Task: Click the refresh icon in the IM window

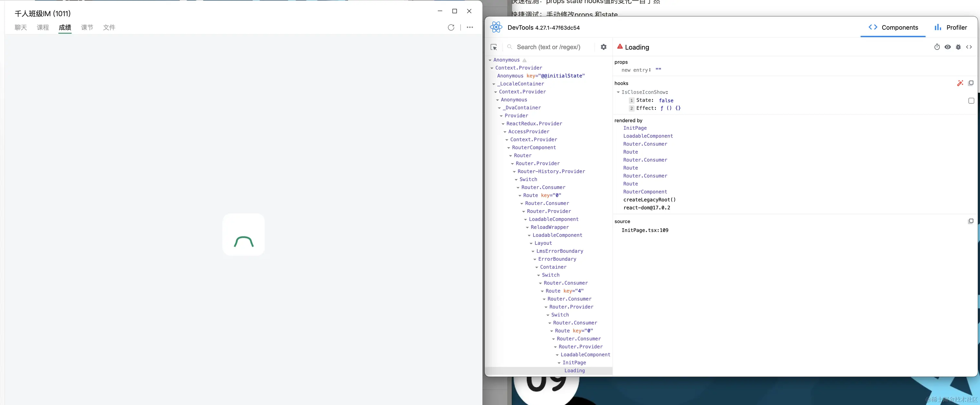Action: click(451, 28)
